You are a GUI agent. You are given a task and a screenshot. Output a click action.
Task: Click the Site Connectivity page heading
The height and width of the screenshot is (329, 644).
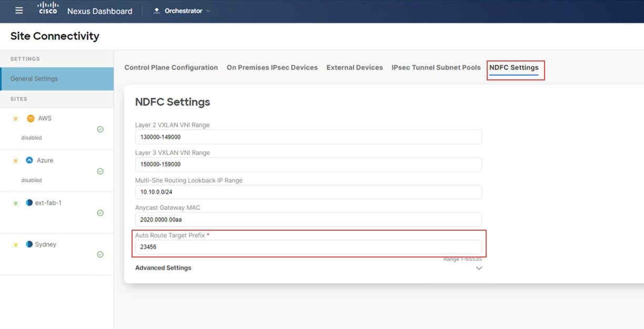55,36
